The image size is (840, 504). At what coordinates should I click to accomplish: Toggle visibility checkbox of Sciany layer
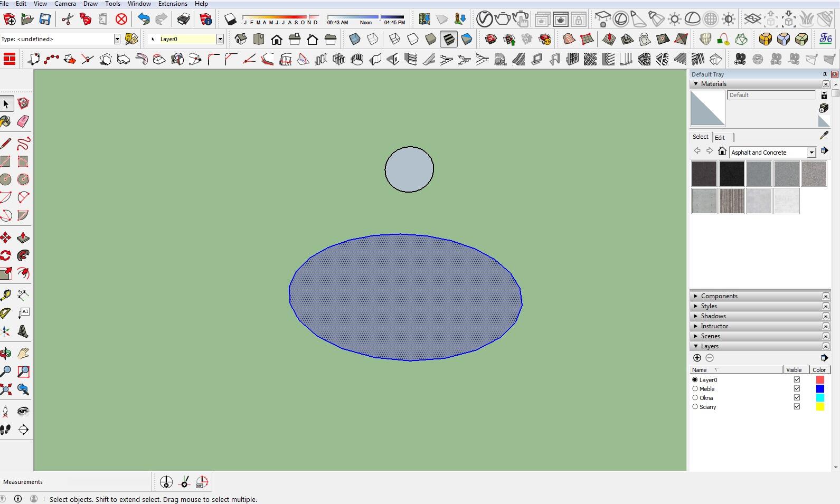tap(797, 407)
